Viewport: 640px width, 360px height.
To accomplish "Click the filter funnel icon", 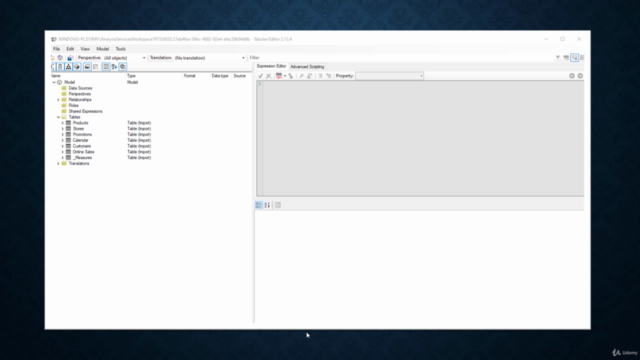I will 558,58.
